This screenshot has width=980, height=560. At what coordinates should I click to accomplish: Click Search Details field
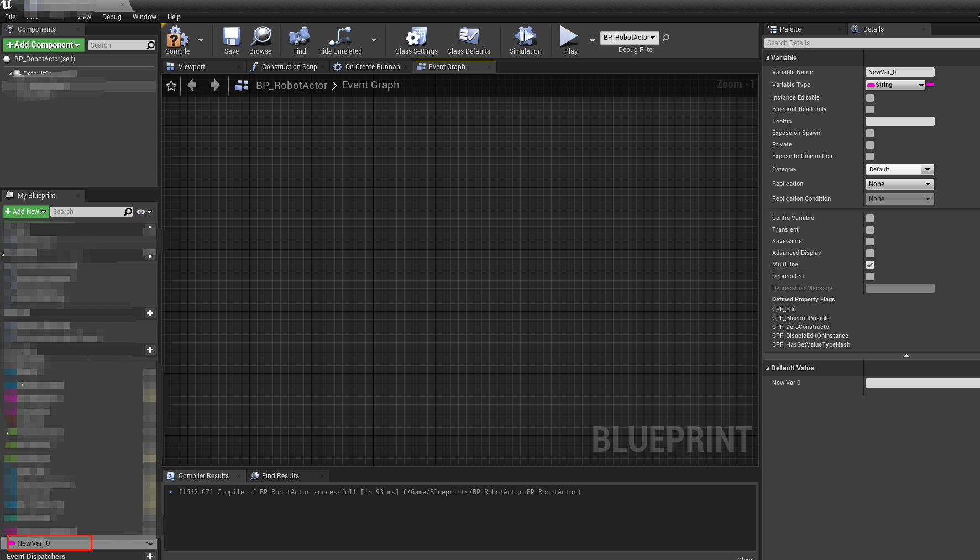click(872, 43)
